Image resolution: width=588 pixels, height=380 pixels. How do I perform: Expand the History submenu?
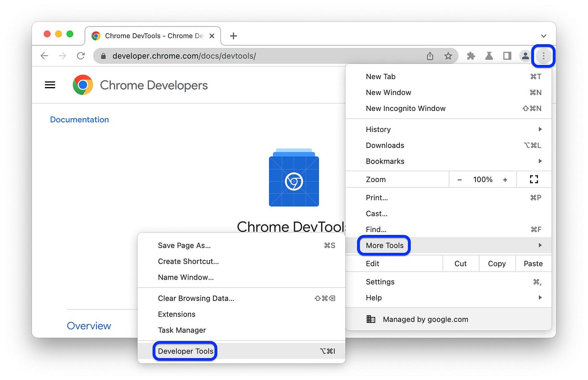tap(448, 129)
